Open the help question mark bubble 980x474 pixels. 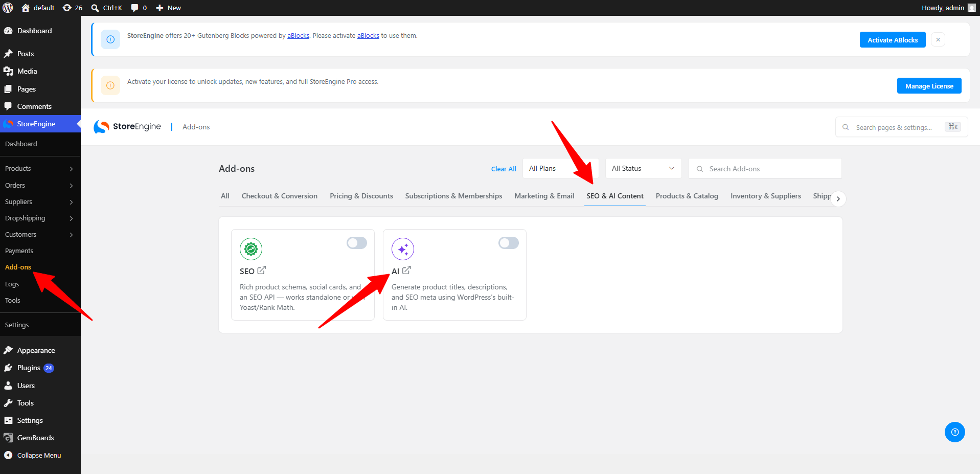(954, 432)
